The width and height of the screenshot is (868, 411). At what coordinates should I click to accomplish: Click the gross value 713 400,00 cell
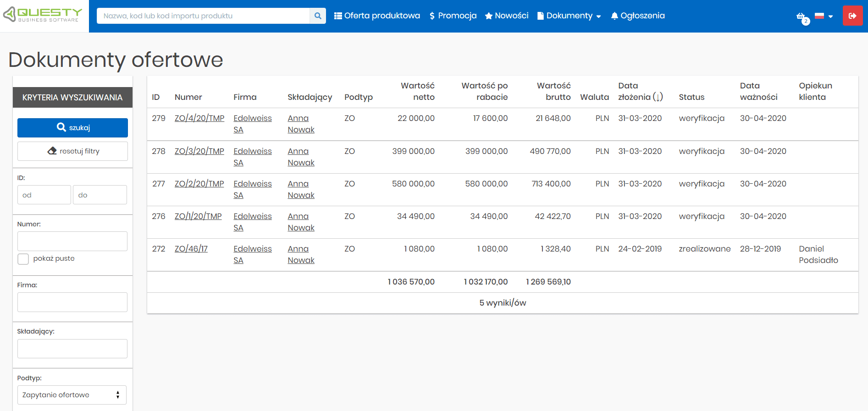coord(551,184)
